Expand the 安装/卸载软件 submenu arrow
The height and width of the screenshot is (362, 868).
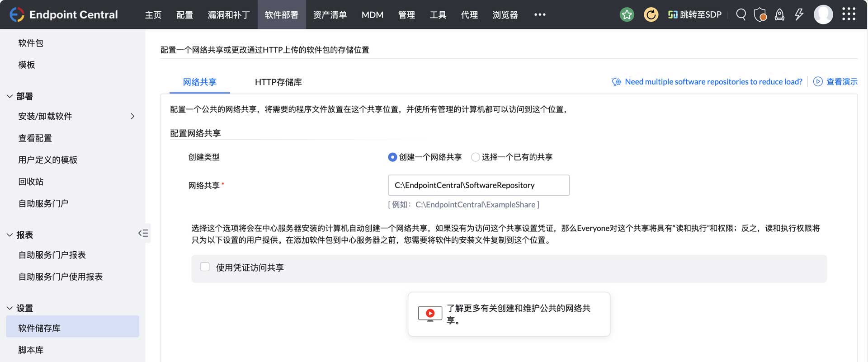tap(132, 116)
